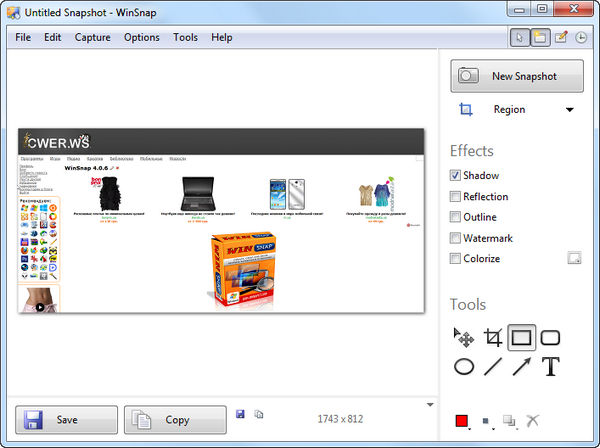The image size is (600, 448).
Task: Click the New Snapshot button
Action: pyautogui.click(x=518, y=76)
